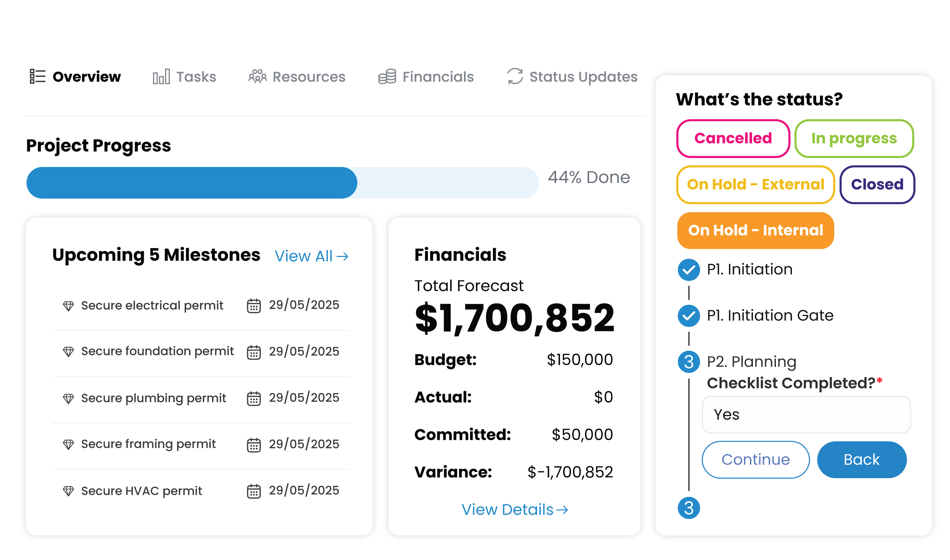
Task: Expand the bottom step 3 circle
Action: point(689,508)
